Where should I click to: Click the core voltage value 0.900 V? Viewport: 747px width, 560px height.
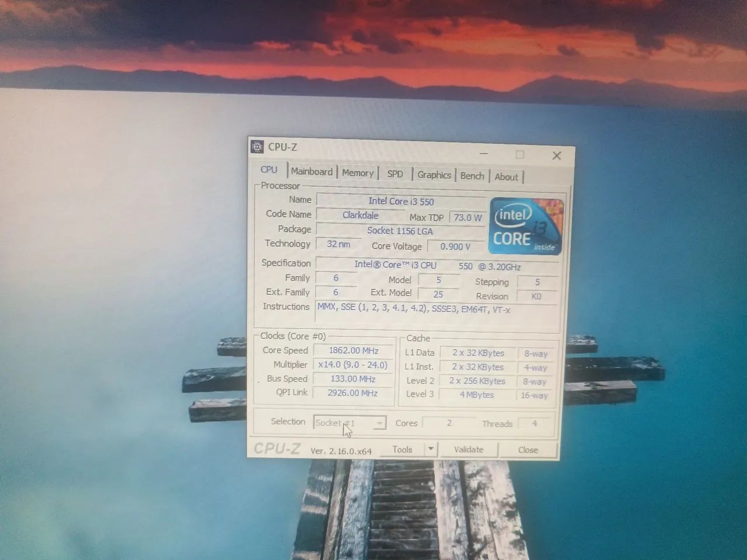pyautogui.click(x=455, y=247)
